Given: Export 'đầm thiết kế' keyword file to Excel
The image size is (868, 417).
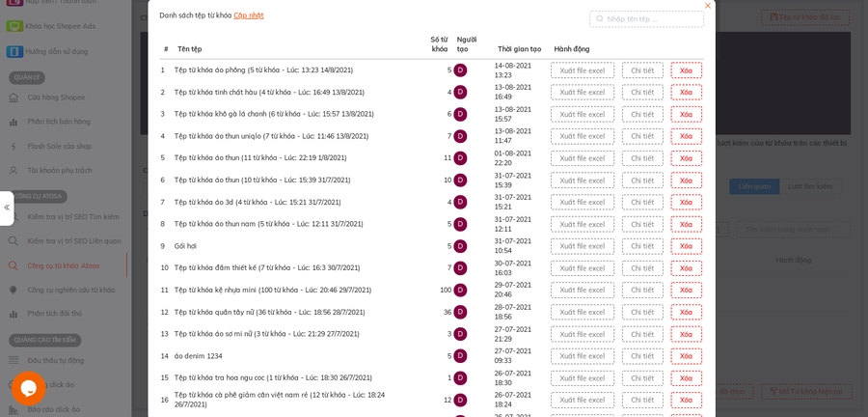Looking at the screenshot, I should tap(582, 268).
